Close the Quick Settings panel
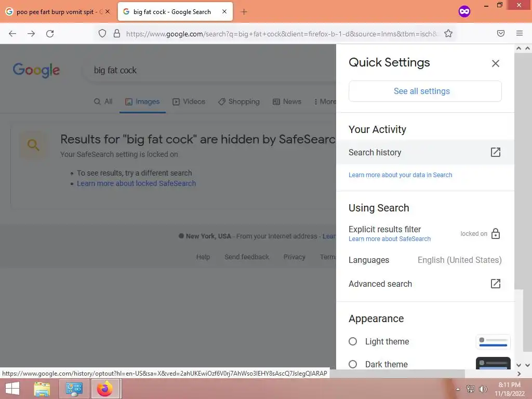532x399 pixels. click(x=495, y=63)
